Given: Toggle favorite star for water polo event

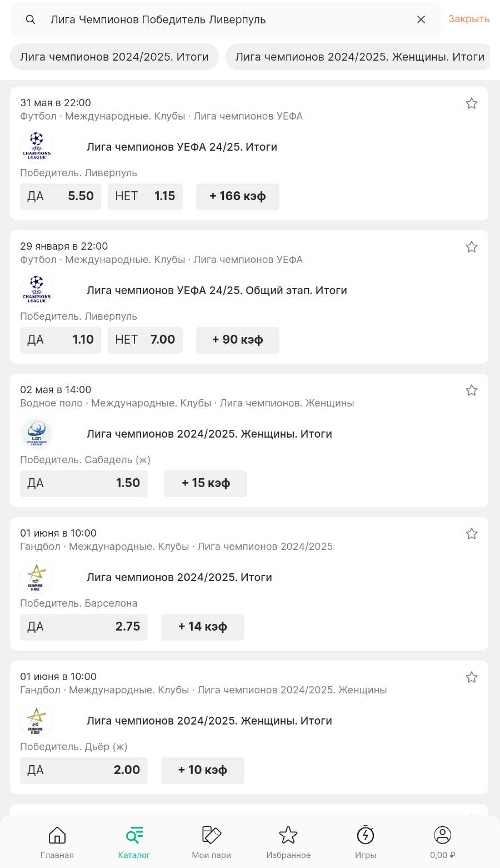Looking at the screenshot, I should pos(472,390).
